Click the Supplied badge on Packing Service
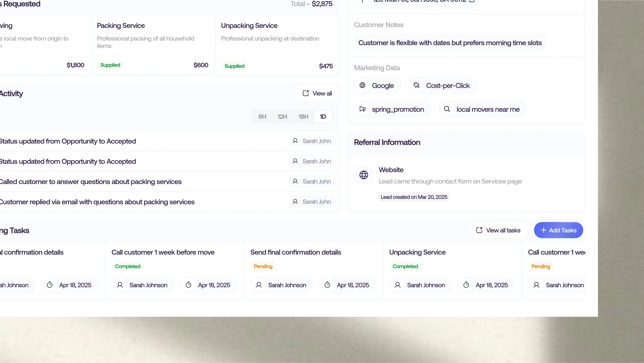 click(110, 65)
